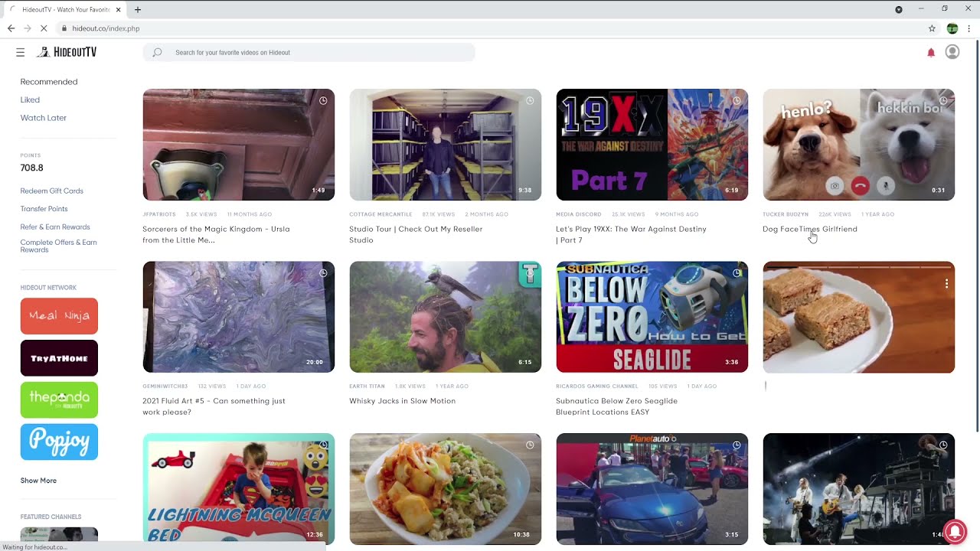Watch later clock on rice bowl video
The height and width of the screenshot is (551, 980).
point(530,445)
